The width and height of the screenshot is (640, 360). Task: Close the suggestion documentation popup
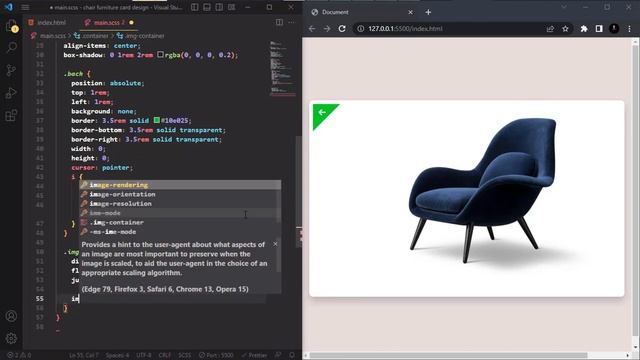(x=275, y=244)
